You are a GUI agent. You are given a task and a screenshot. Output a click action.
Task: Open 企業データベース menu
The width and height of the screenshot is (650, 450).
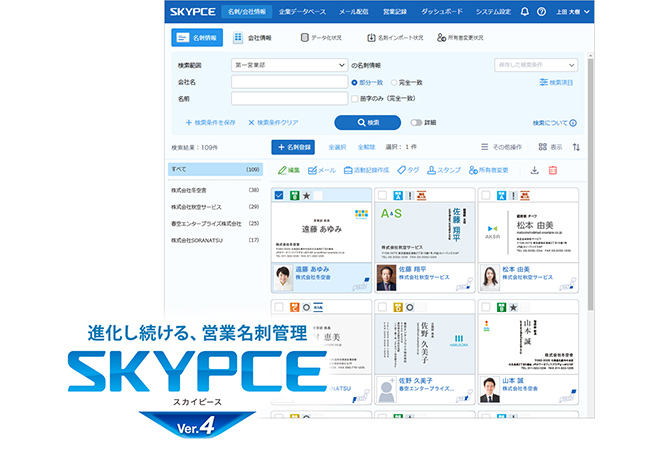click(302, 12)
